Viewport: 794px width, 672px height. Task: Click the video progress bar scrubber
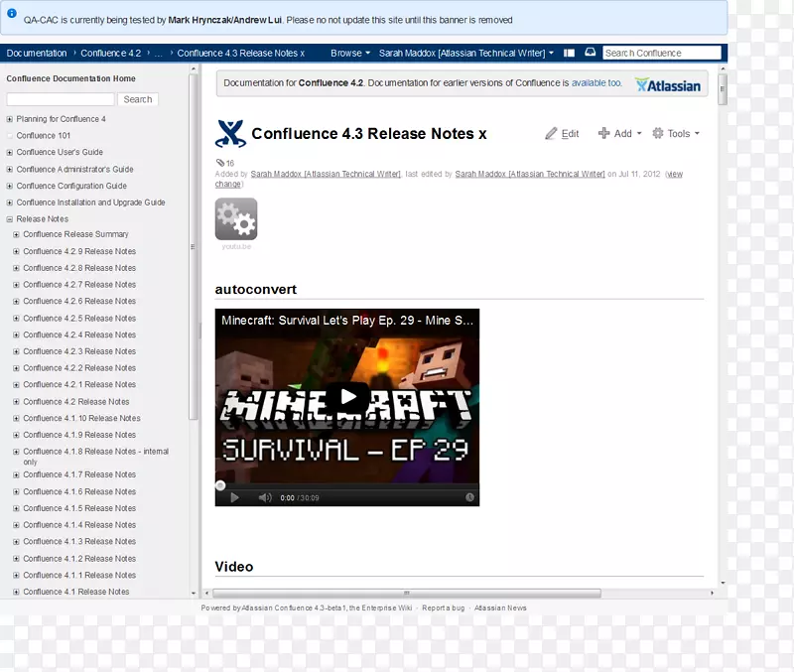[220, 485]
